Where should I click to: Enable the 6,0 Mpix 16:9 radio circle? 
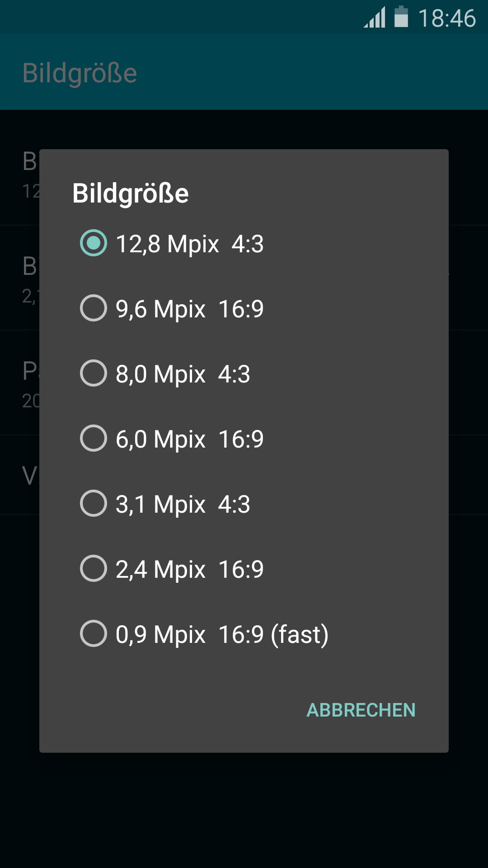coord(94,439)
